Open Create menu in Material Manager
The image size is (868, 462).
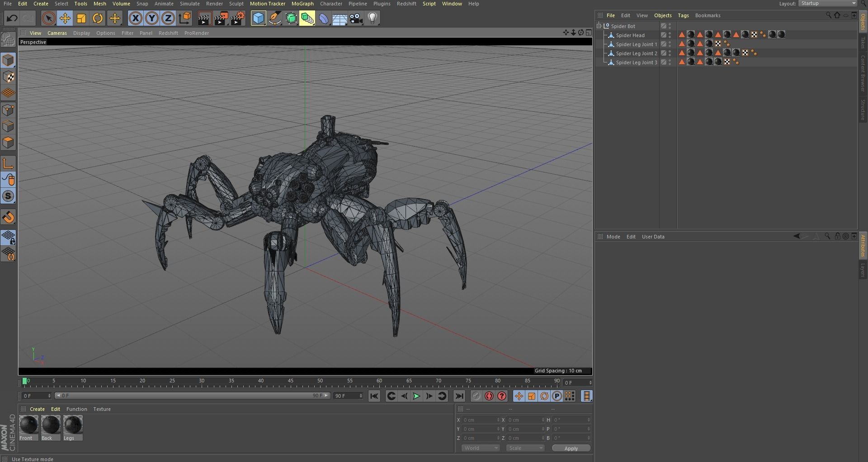point(37,409)
